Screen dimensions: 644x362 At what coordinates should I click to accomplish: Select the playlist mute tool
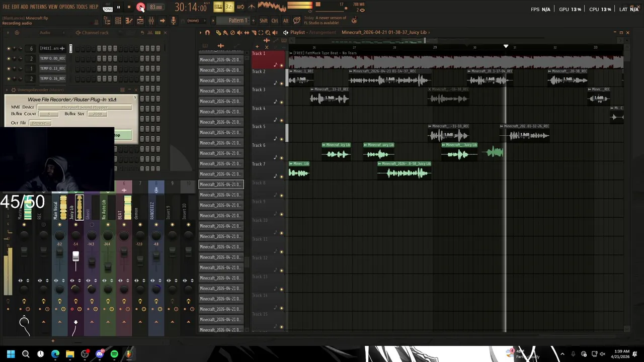239,33
